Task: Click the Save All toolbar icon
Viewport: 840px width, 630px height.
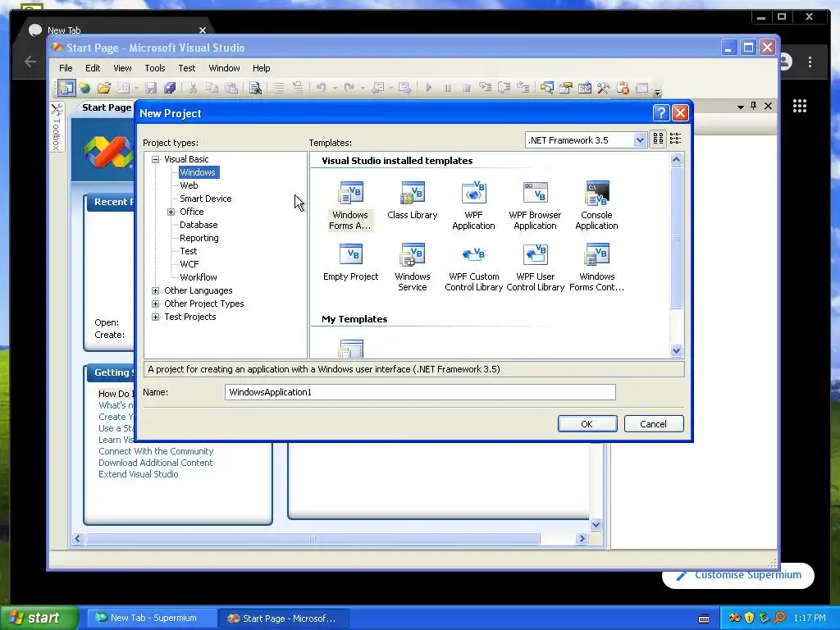Action: tap(170, 88)
